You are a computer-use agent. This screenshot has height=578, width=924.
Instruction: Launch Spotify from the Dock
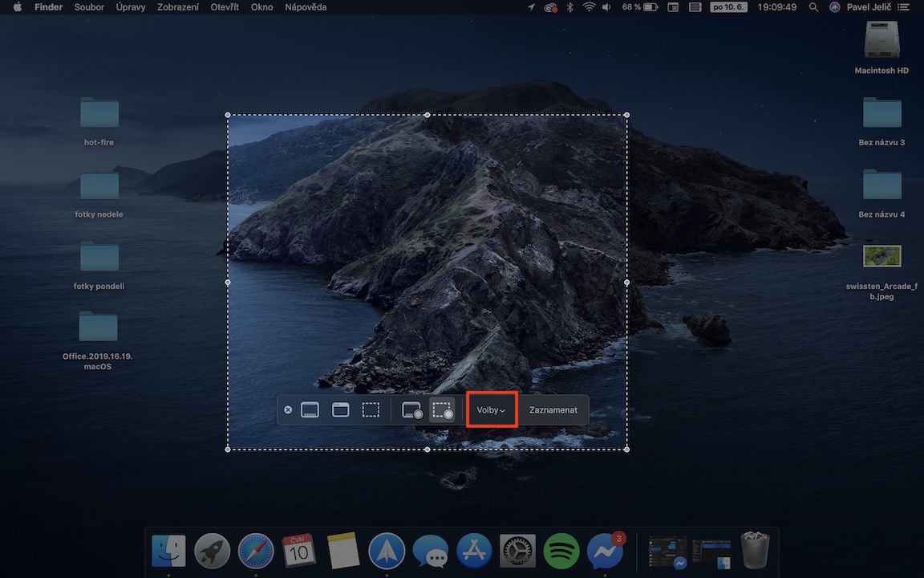click(x=561, y=552)
